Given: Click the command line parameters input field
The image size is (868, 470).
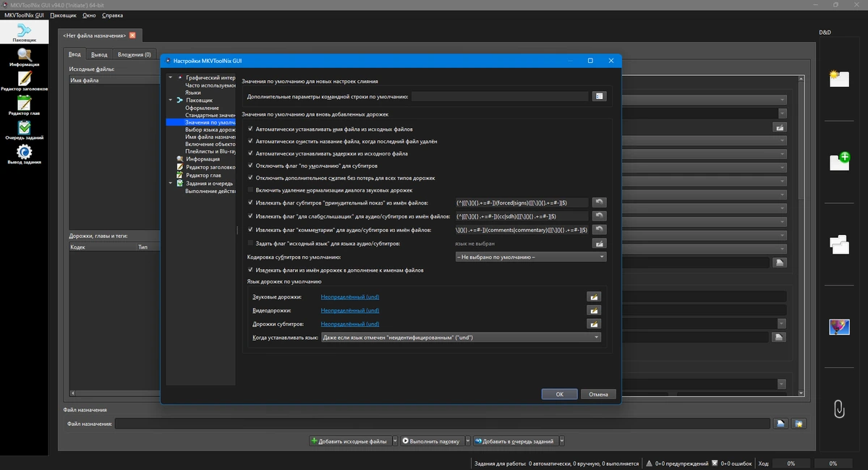Looking at the screenshot, I should (x=500, y=96).
